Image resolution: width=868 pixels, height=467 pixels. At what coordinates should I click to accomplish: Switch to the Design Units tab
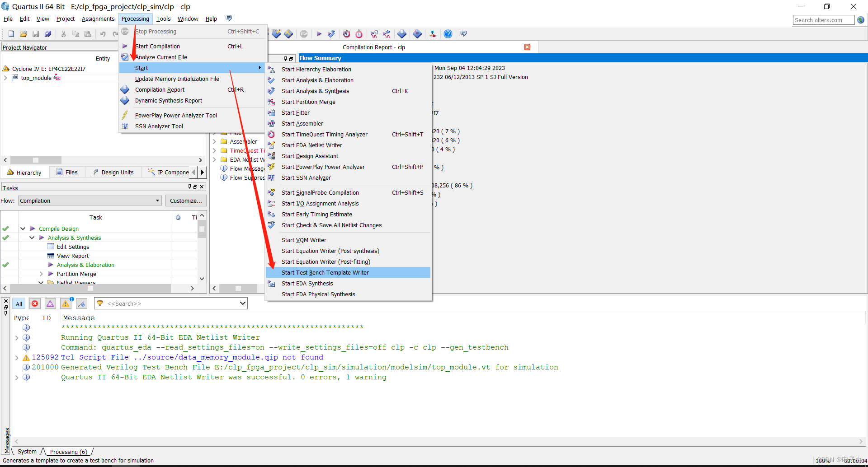tap(113, 172)
